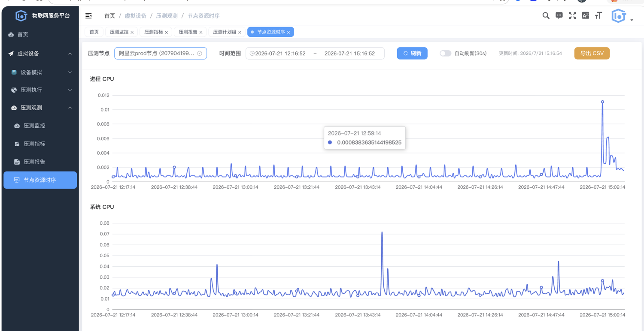The height and width of the screenshot is (331, 644).
Task: Expand the 压测执行 submenu
Action: [x=39, y=90]
